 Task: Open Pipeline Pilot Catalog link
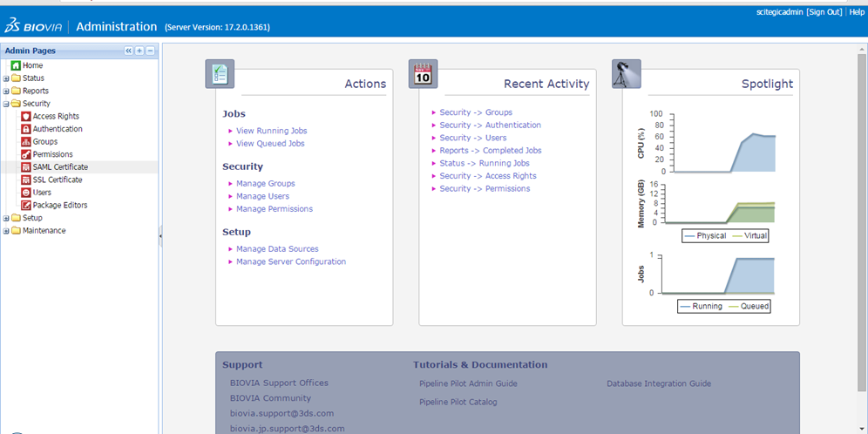click(458, 403)
